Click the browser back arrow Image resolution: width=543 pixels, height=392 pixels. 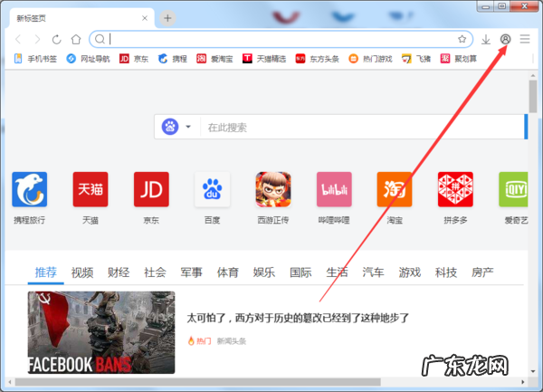pos(18,40)
